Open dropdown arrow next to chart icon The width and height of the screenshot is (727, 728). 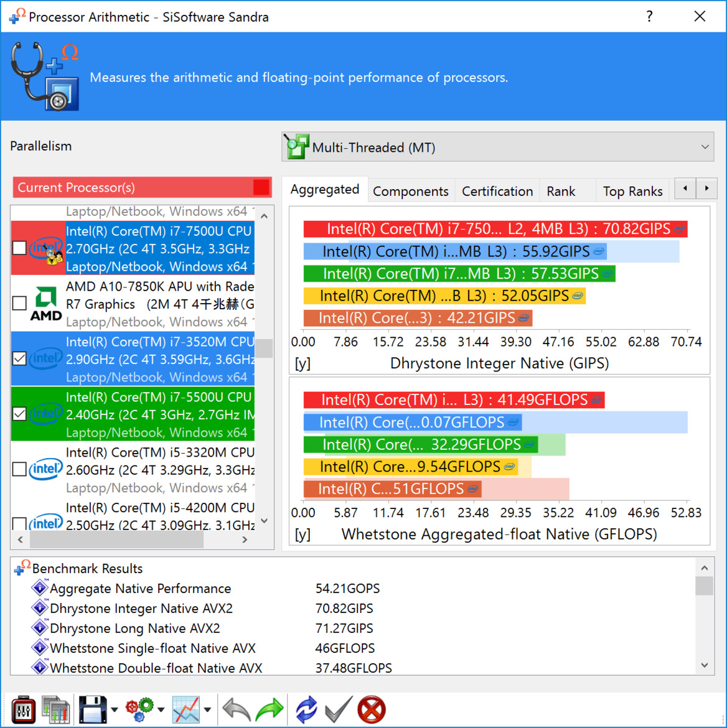(207, 709)
